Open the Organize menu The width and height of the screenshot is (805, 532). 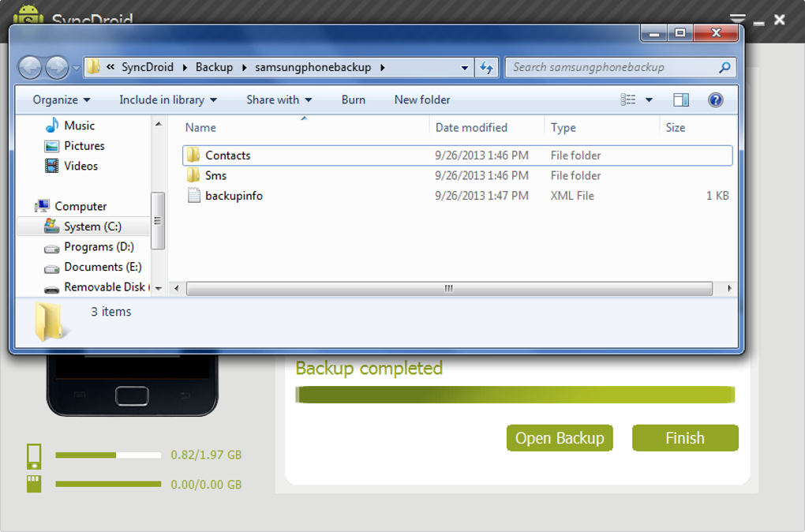[x=61, y=99]
